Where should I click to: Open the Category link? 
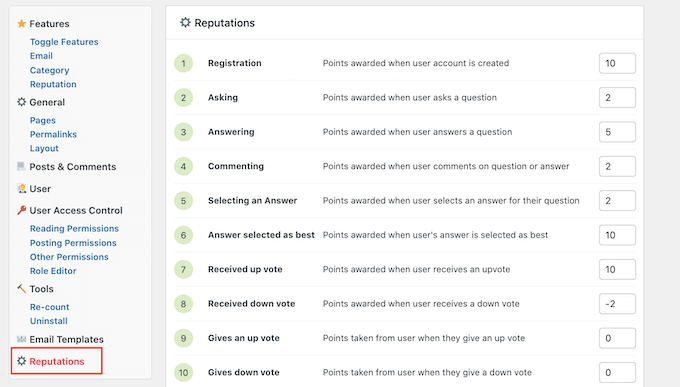point(49,70)
